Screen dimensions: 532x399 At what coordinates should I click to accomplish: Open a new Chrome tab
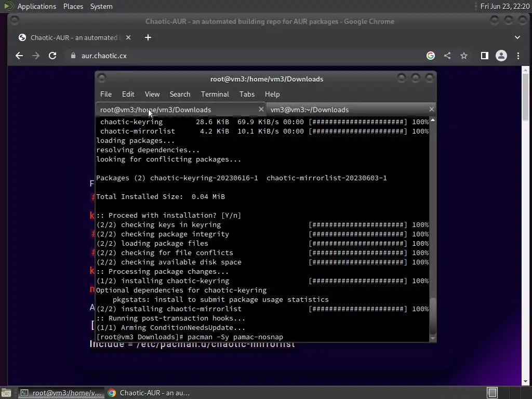tap(148, 37)
